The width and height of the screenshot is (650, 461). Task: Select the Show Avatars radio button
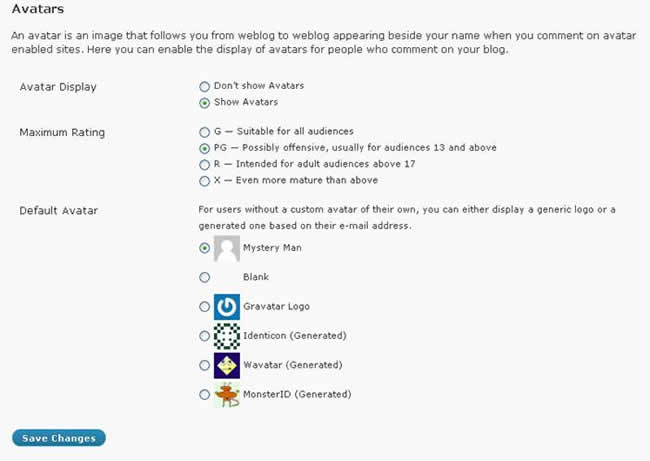click(x=204, y=102)
